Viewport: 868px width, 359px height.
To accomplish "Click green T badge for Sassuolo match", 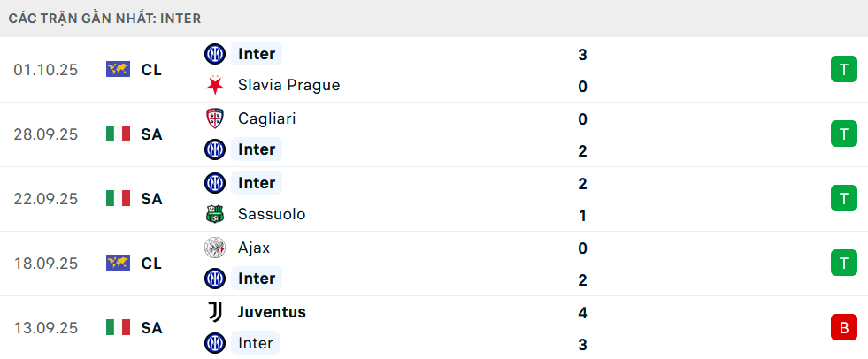I will point(844,198).
